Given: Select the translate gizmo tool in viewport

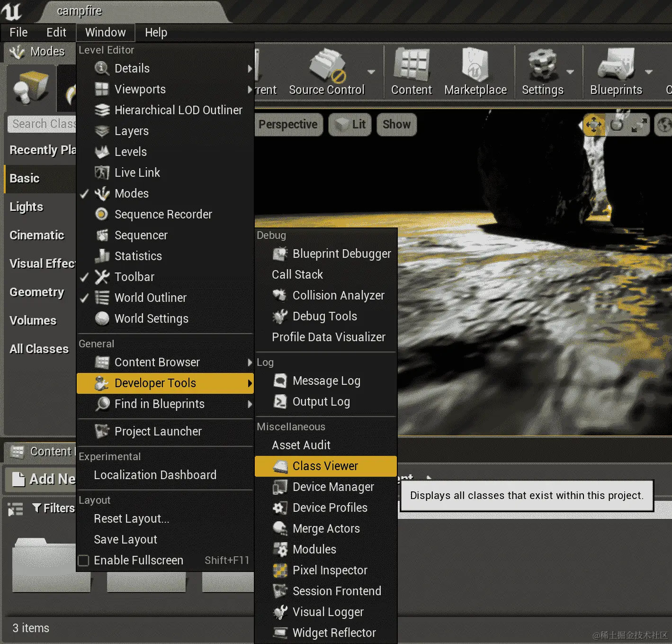Looking at the screenshot, I should tap(594, 125).
